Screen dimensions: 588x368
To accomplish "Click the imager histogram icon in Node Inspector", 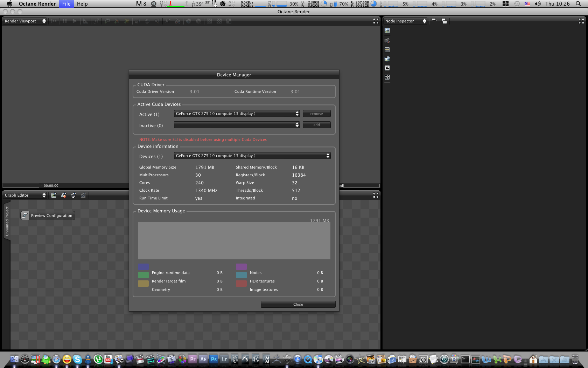I will 387,68.
